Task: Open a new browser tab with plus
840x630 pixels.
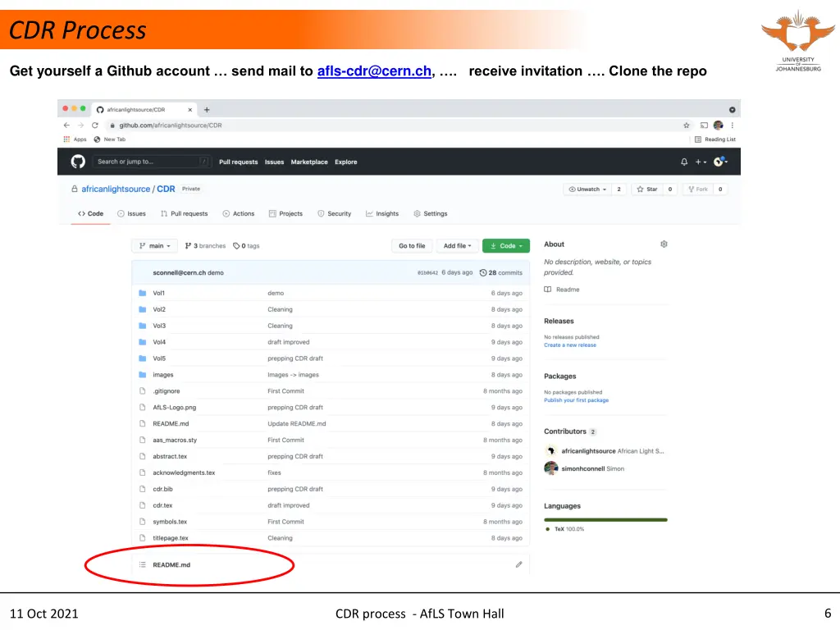Action: pyautogui.click(x=207, y=110)
